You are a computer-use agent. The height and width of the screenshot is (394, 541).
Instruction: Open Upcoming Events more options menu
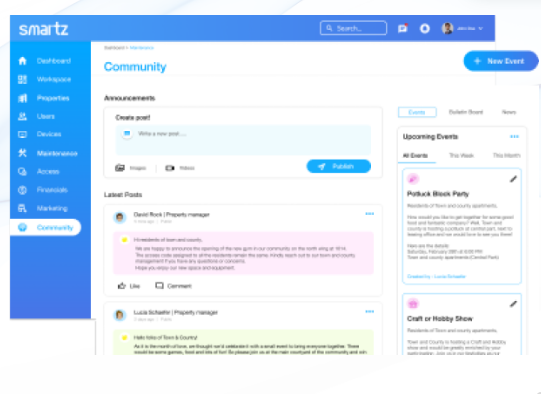tap(514, 137)
